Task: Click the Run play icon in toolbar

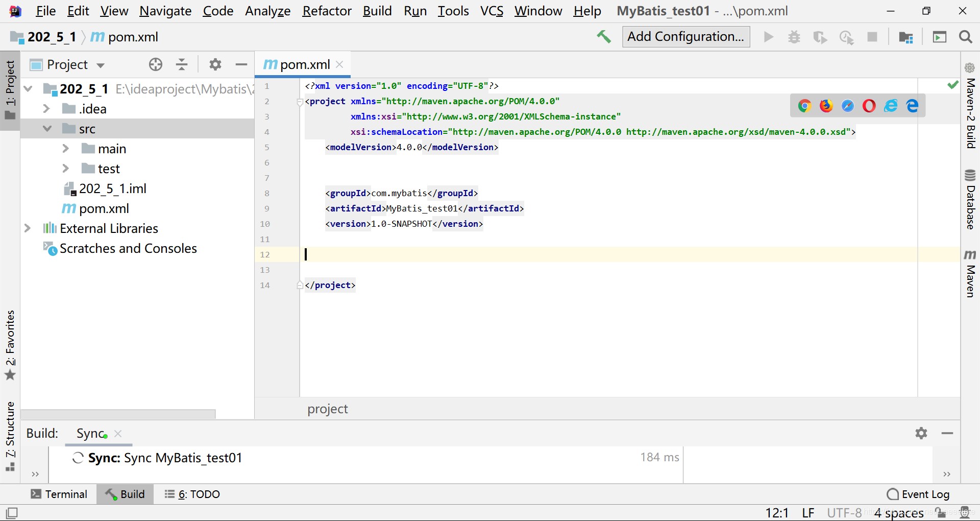Action: coord(769,37)
